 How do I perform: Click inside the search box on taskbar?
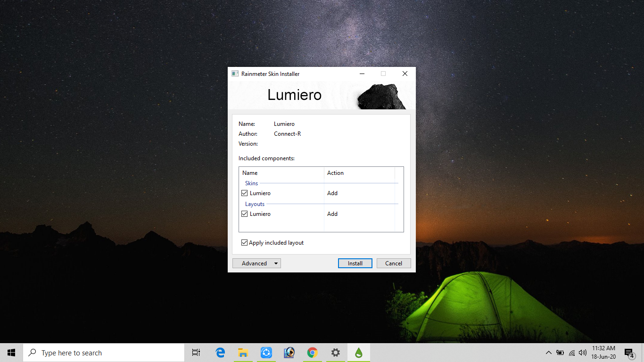pos(104,352)
